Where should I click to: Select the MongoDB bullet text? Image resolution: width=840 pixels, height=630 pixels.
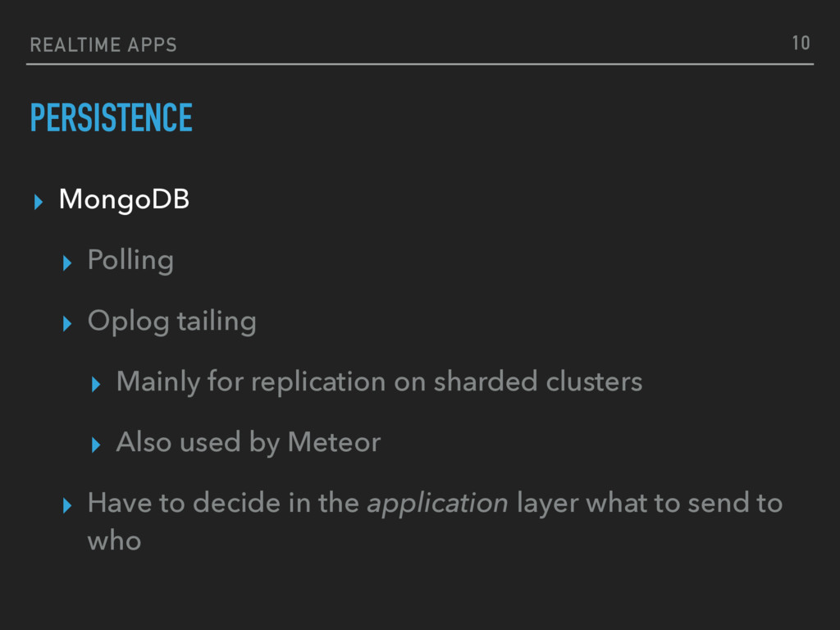[x=124, y=199]
